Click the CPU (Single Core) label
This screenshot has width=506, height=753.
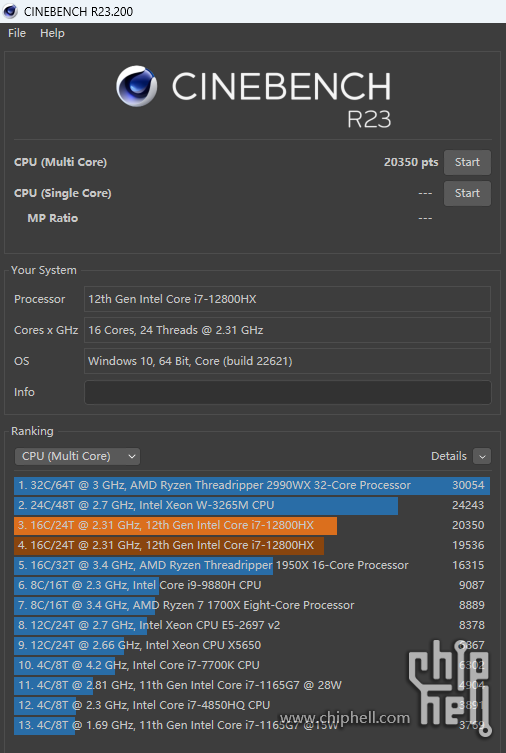62,193
